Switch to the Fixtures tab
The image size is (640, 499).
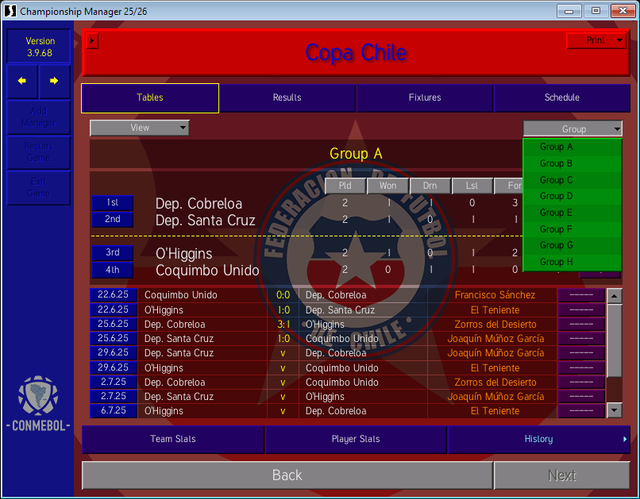point(425,98)
